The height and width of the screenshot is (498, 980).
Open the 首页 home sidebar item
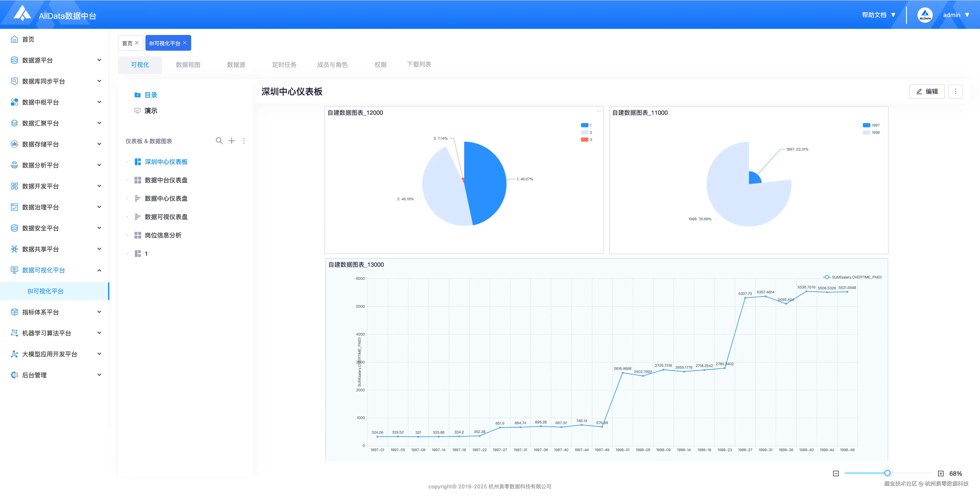click(x=28, y=39)
